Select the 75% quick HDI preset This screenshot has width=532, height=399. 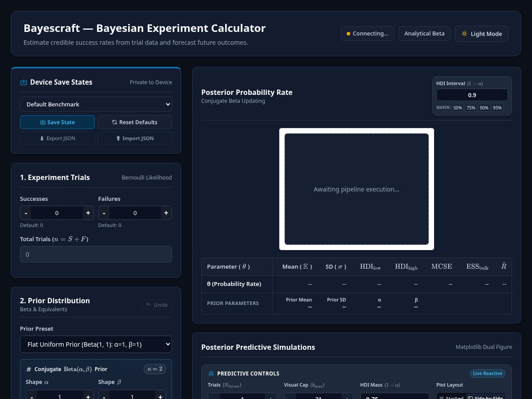(471, 108)
